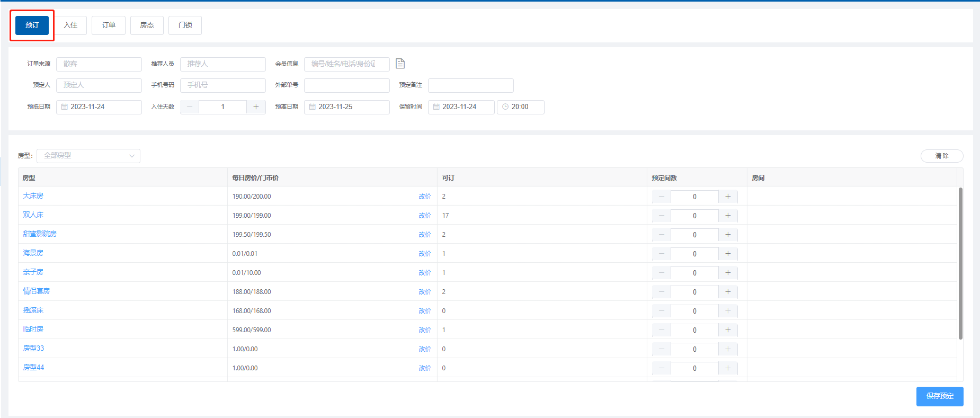Decrease 入住天数 with minus button

[x=190, y=107]
